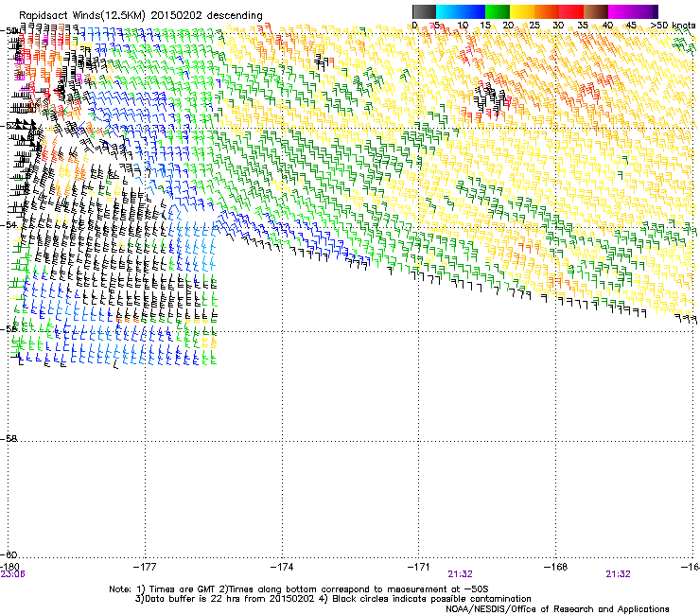This screenshot has width=700, height=615.
Task: Click the 21:32 time label right of -171
Action: coord(461,574)
